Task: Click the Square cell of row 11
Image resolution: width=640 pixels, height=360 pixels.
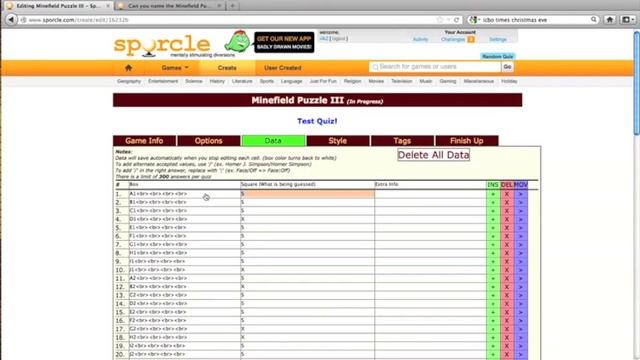Action: click(307, 278)
